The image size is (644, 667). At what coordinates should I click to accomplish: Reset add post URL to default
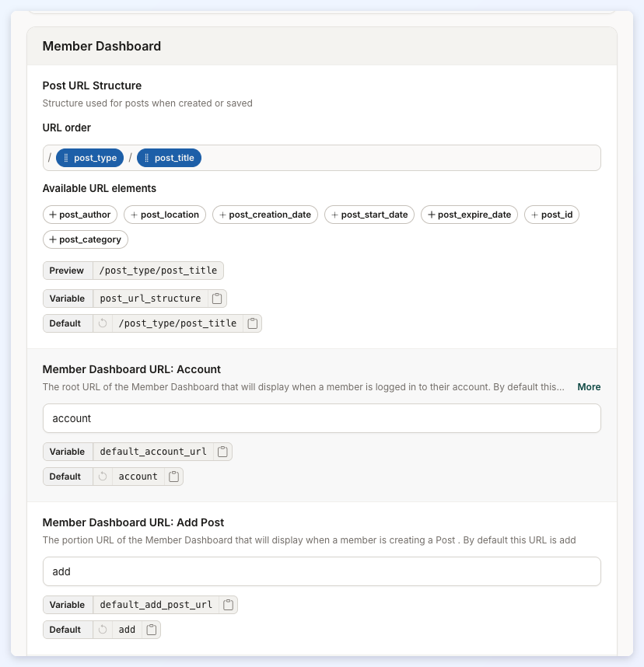103,630
